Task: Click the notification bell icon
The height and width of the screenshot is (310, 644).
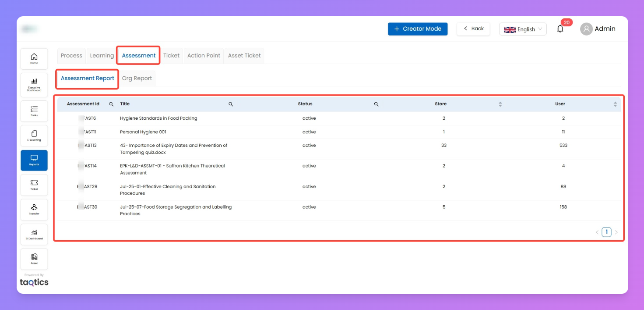Action: 560,29
